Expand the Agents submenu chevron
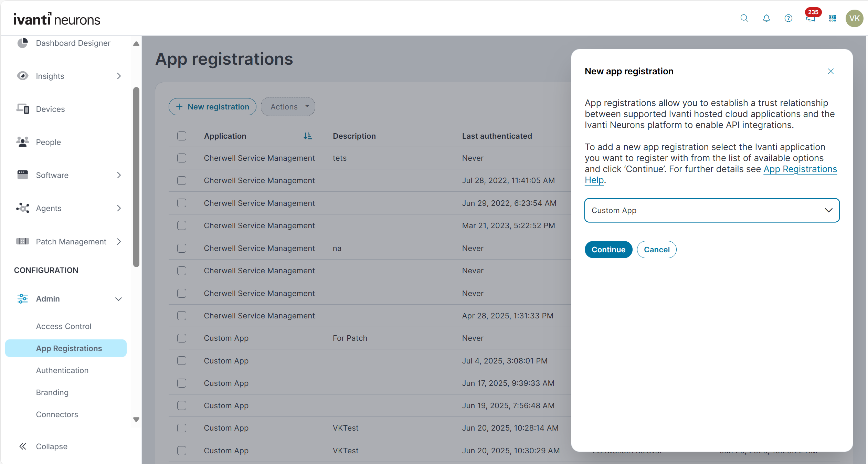Viewport: 868px width, 464px height. tap(119, 208)
